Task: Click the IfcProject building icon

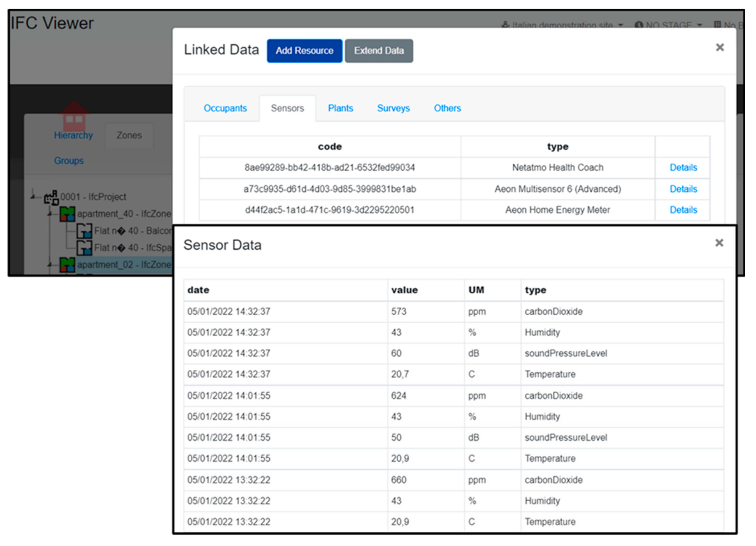Action: coord(51,198)
